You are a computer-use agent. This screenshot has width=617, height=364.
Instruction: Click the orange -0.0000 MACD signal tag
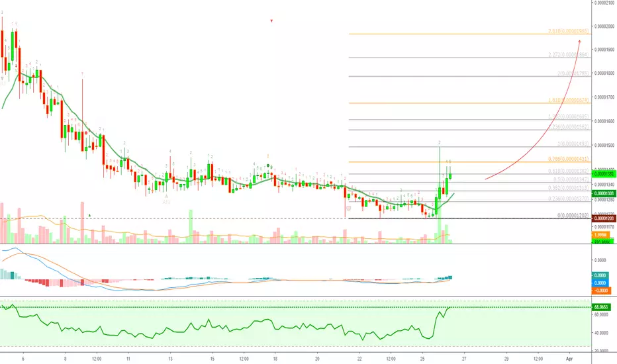click(x=600, y=291)
